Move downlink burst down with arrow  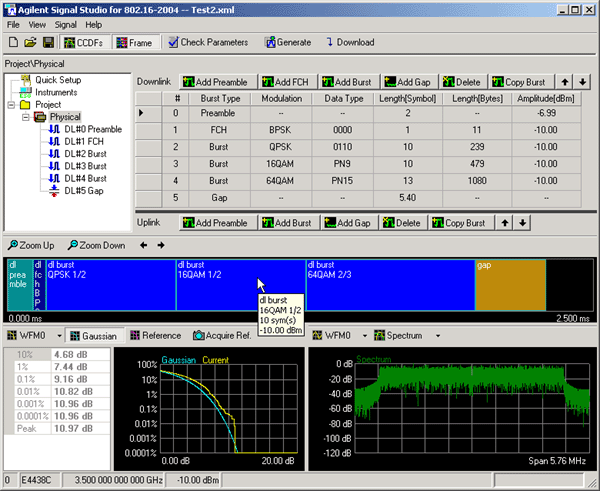tap(582, 82)
